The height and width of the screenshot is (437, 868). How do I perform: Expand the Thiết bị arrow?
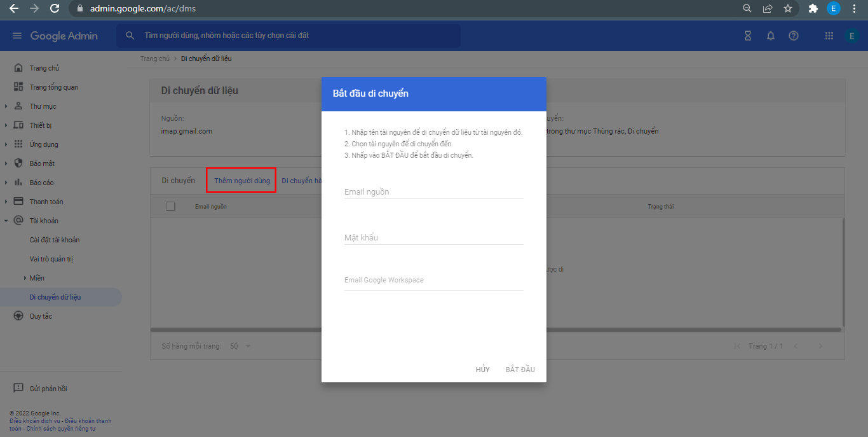coord(6,125)
